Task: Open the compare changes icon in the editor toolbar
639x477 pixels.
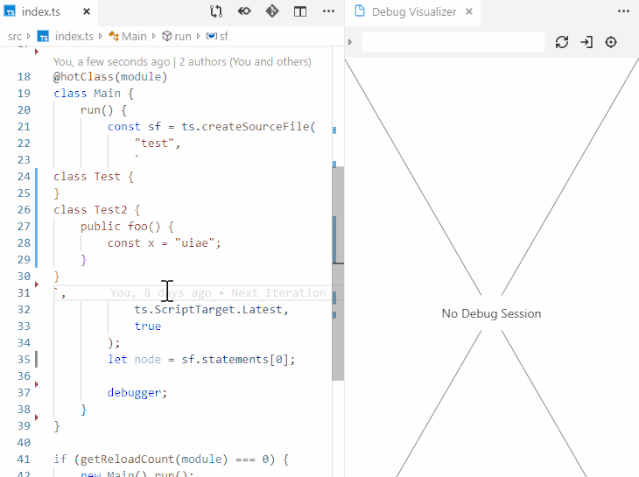Action: point(216,11)
